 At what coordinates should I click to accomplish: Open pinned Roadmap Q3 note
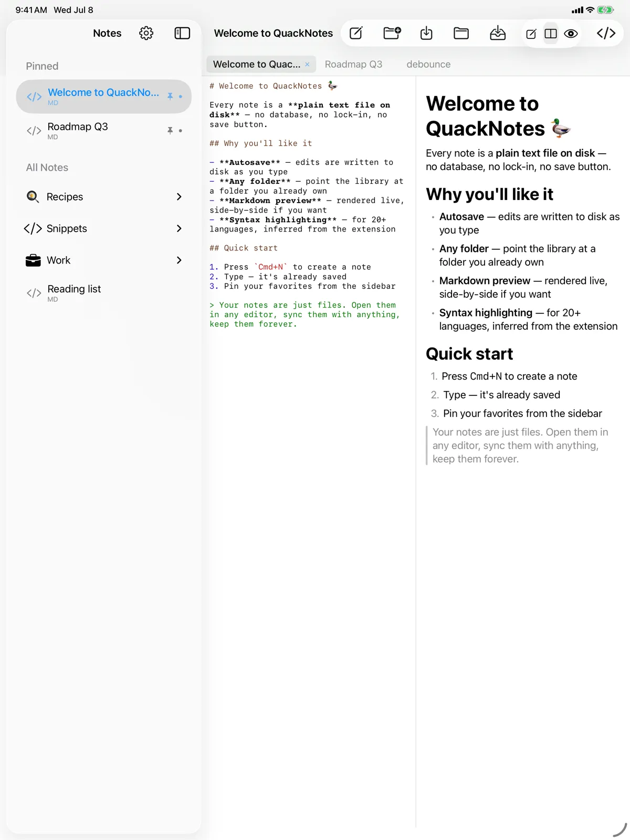point(103,130)
